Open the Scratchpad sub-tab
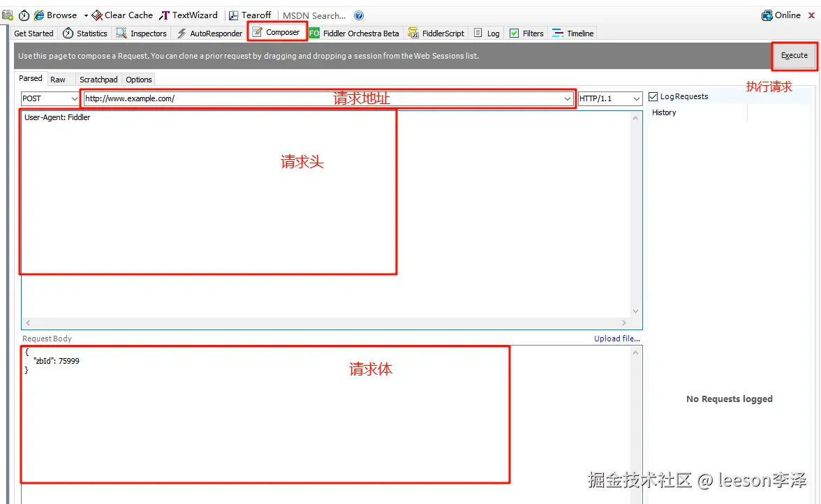This screenshot has height=504, width=821. click(98, 80)
